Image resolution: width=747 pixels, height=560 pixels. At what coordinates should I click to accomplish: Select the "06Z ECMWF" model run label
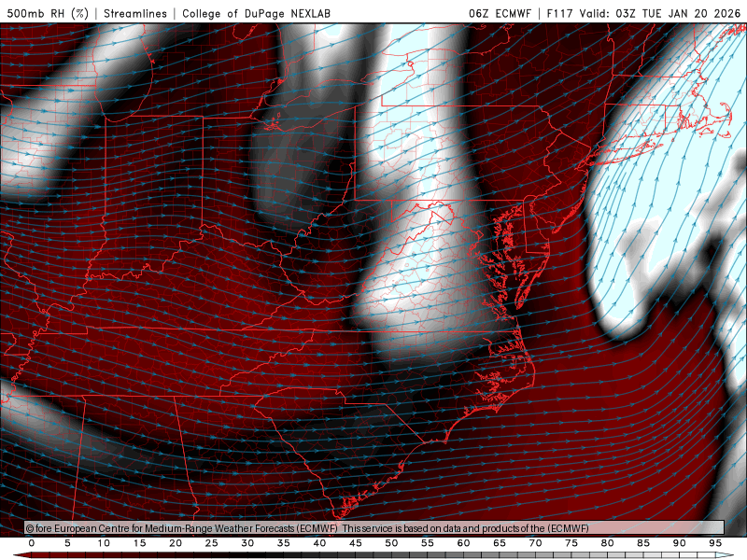point(500,13)
